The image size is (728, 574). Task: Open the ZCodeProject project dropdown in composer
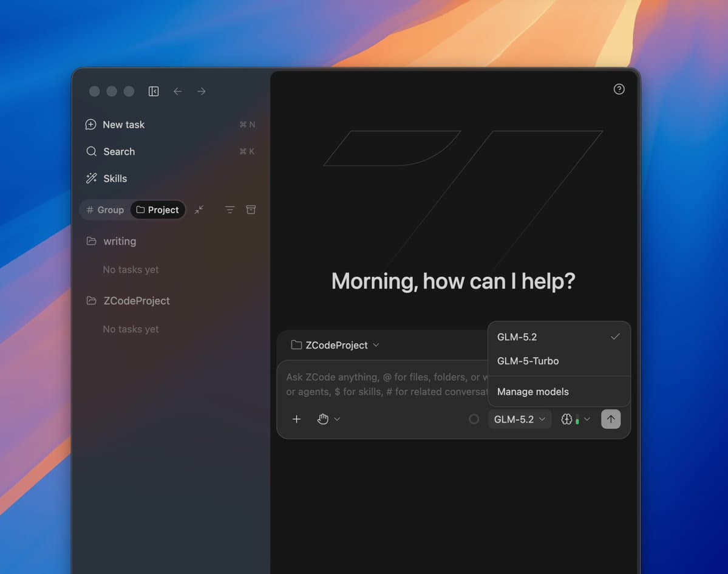(335, 345)
